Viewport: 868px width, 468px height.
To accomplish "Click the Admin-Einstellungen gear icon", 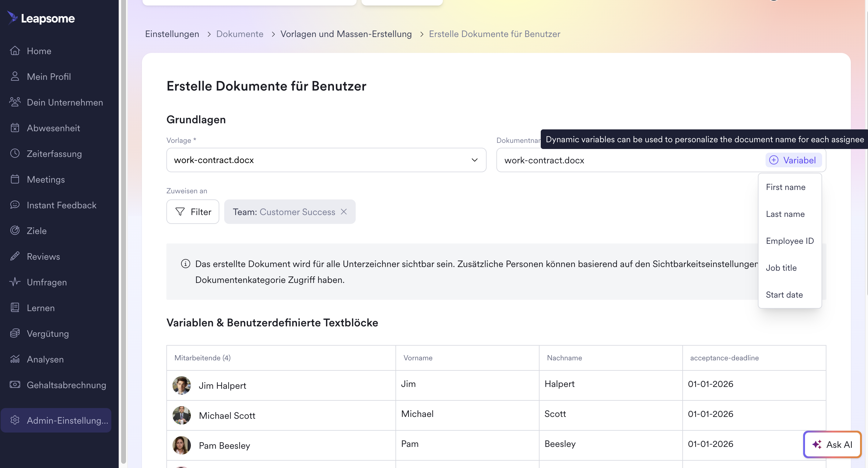I will click(15, 420).
